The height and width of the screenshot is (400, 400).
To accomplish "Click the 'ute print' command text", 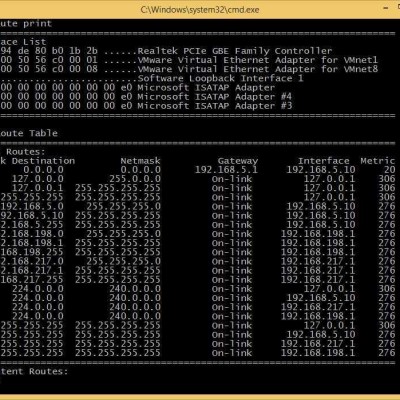I will [26, 24].
